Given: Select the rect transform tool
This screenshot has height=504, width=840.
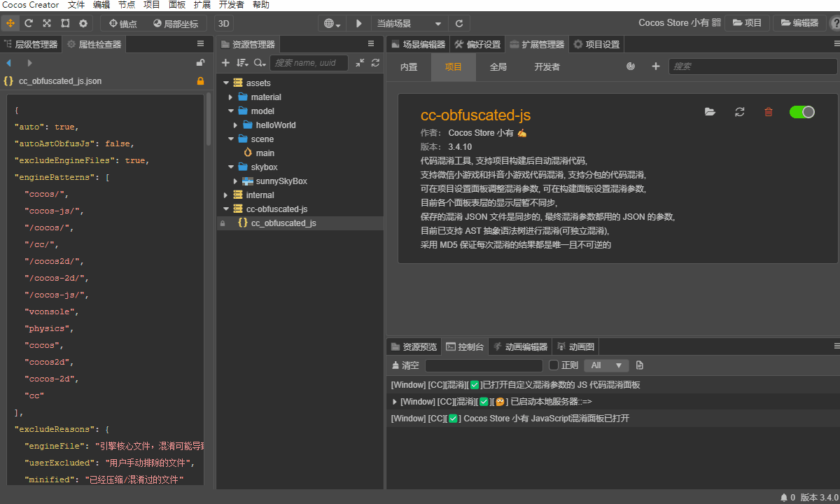Looking at the screenshot, I should pos(65,23).
